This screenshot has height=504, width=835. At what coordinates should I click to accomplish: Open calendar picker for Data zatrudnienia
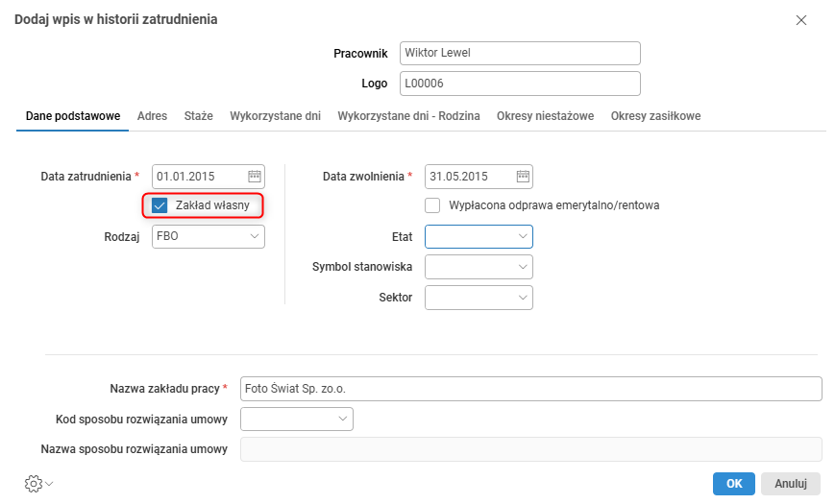coord(255,177)
